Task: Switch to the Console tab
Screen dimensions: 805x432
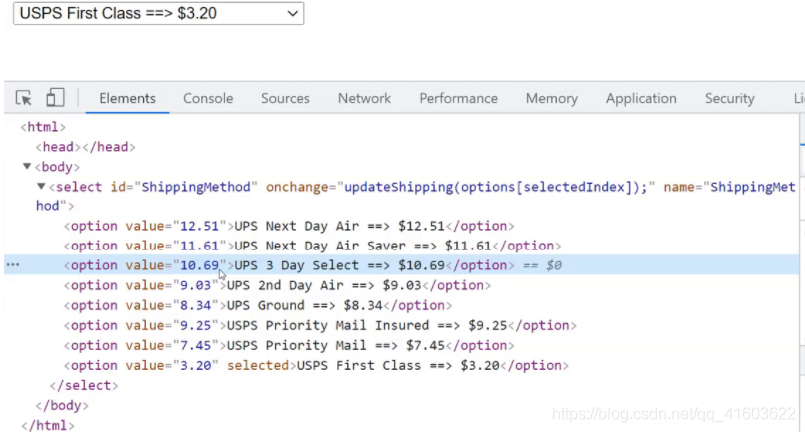Action: click(208, 98)
